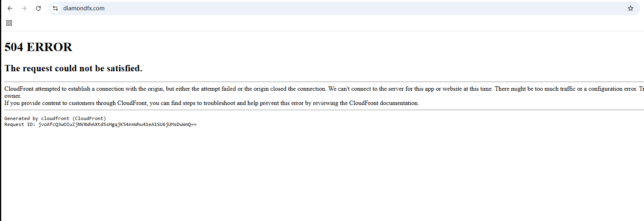Reload the diamondfx.com page
This screenshot has height=221, width=644.
38,8
